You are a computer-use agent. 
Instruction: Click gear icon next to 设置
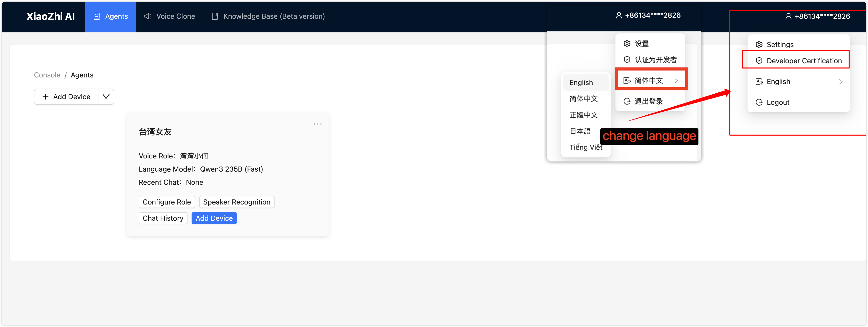[627, 44]
